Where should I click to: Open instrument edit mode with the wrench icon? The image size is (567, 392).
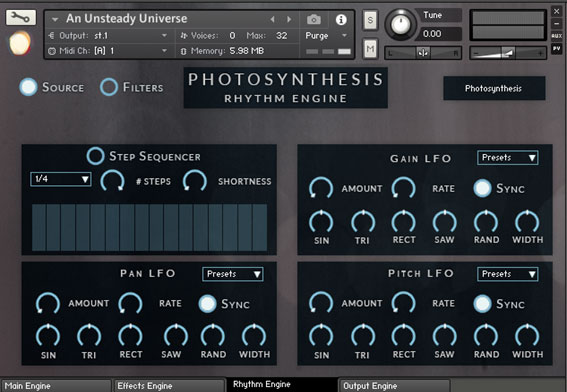point(21,17)
